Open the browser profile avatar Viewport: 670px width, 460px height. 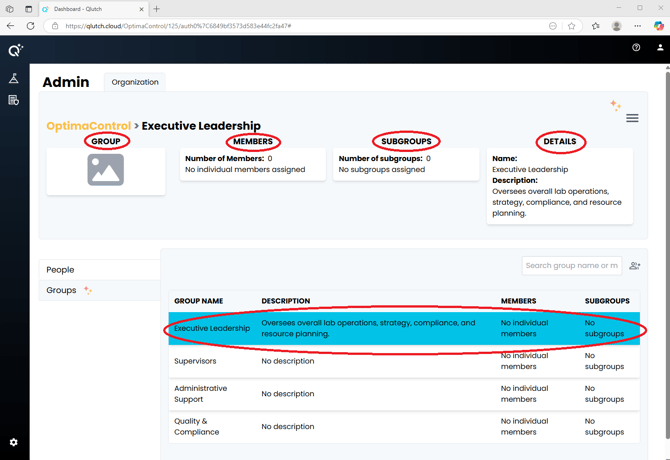click(616, 26)
